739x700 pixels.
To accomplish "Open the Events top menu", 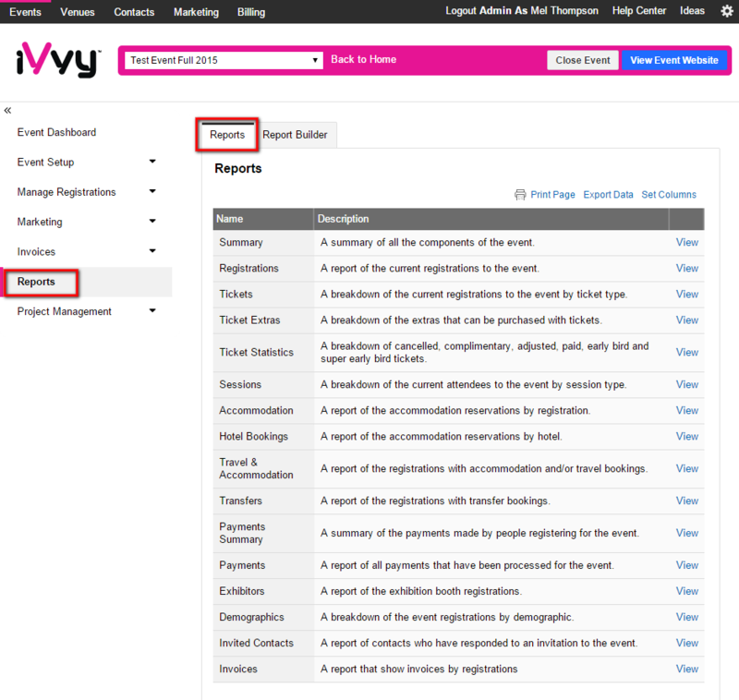I will point(26,12).
